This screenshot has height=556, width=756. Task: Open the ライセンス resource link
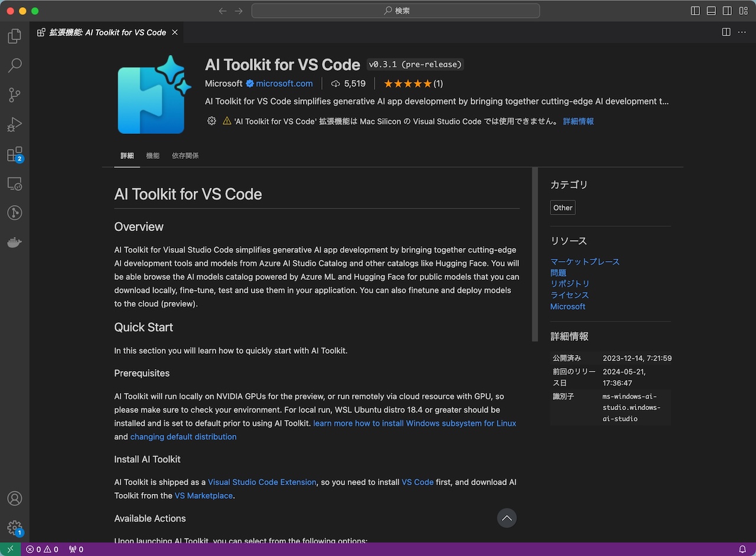pyautogui.click(x=569, y=295)
